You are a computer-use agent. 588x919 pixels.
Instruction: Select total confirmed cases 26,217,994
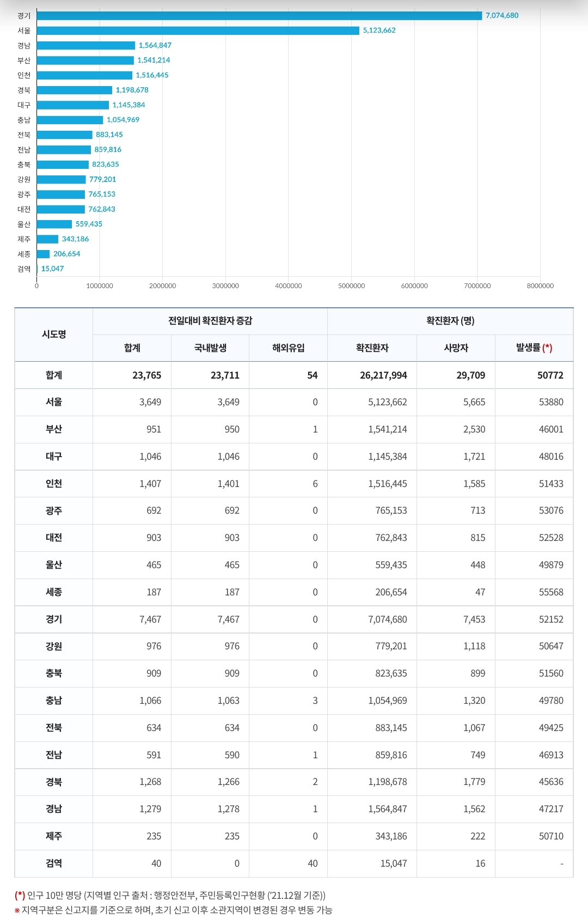coord(383,375)
